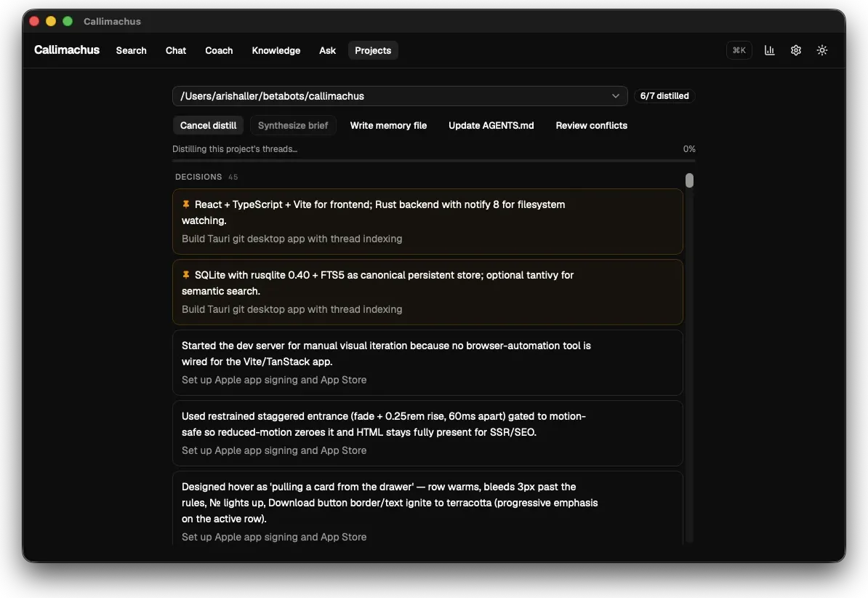Open the statistics bar chart icon

click(769, 50)
